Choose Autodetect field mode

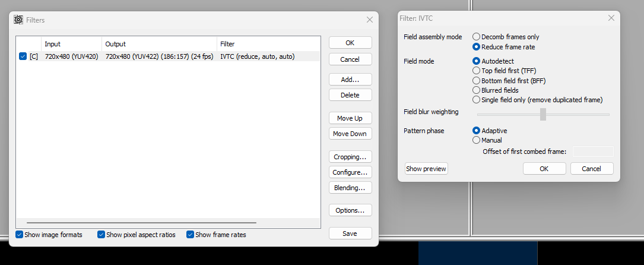[477, 61]
